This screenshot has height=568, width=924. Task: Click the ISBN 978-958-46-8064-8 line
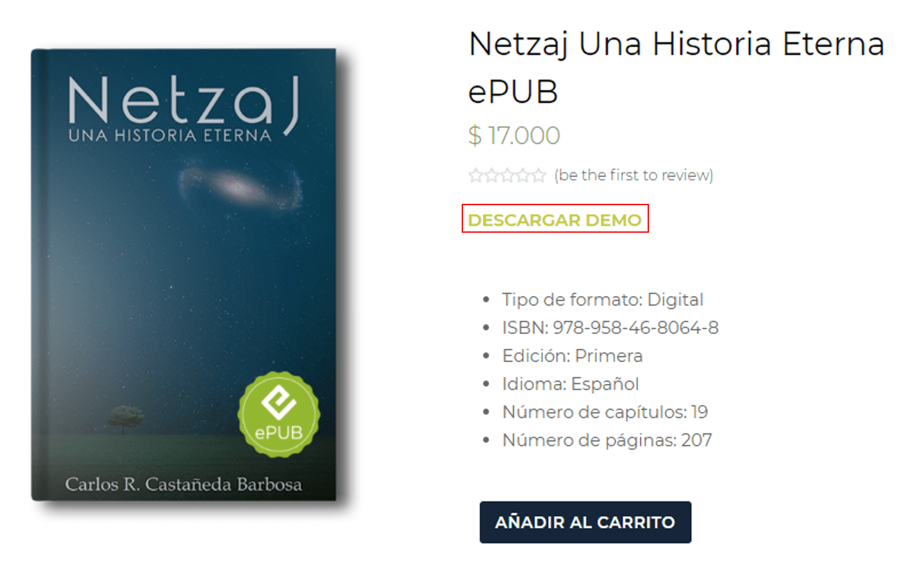610,328
